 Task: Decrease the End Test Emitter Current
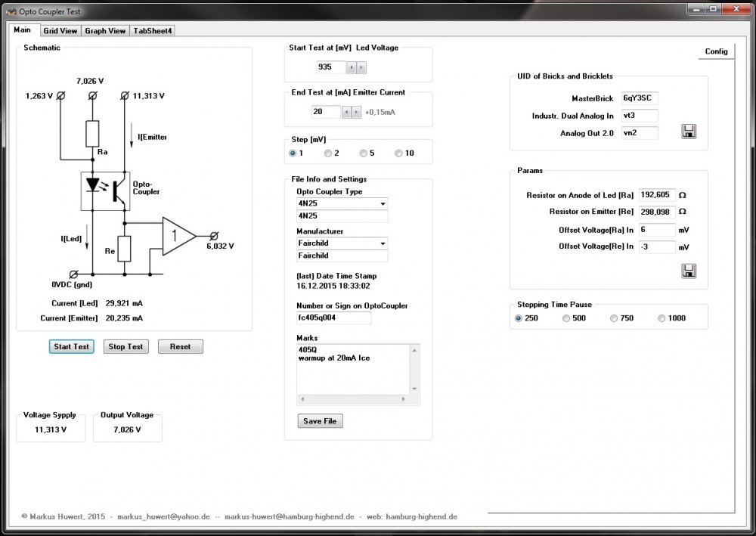coord(346,112)
